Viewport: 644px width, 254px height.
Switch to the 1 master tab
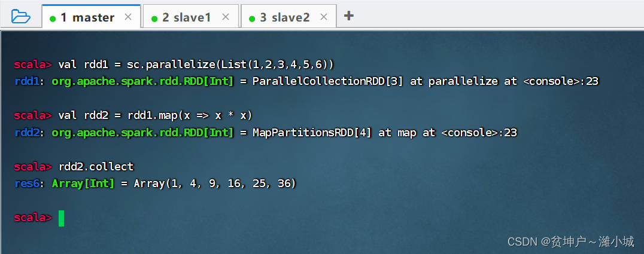tap(91, 17)
